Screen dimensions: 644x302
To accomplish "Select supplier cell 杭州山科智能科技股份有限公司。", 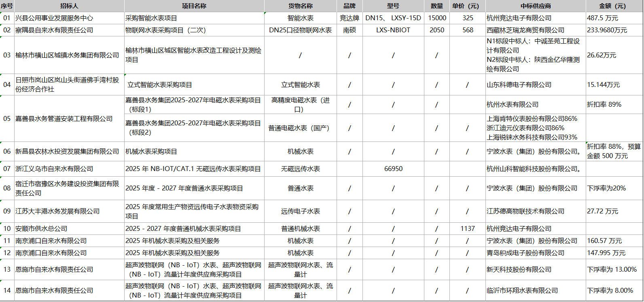I will 536,169.
